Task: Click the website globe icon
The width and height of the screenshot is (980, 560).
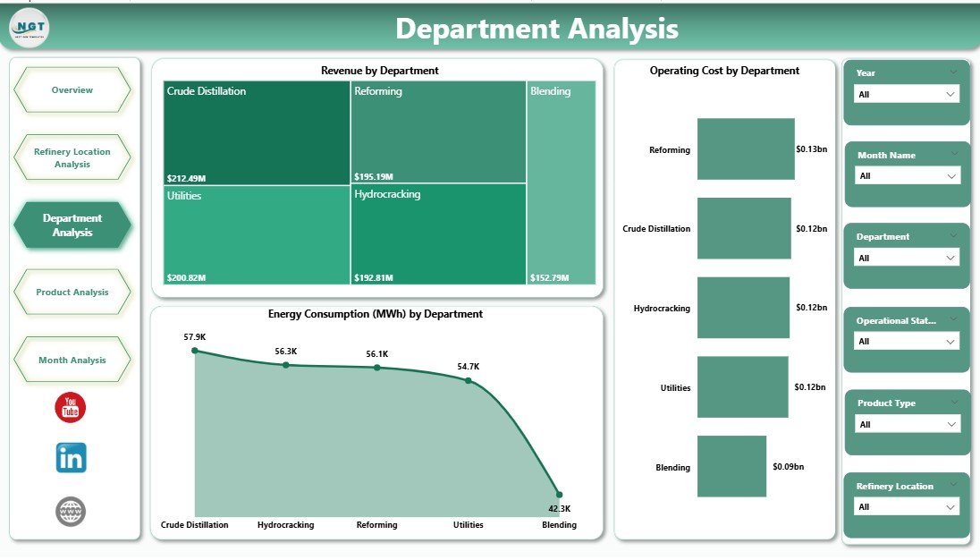Action: [71, 511]
